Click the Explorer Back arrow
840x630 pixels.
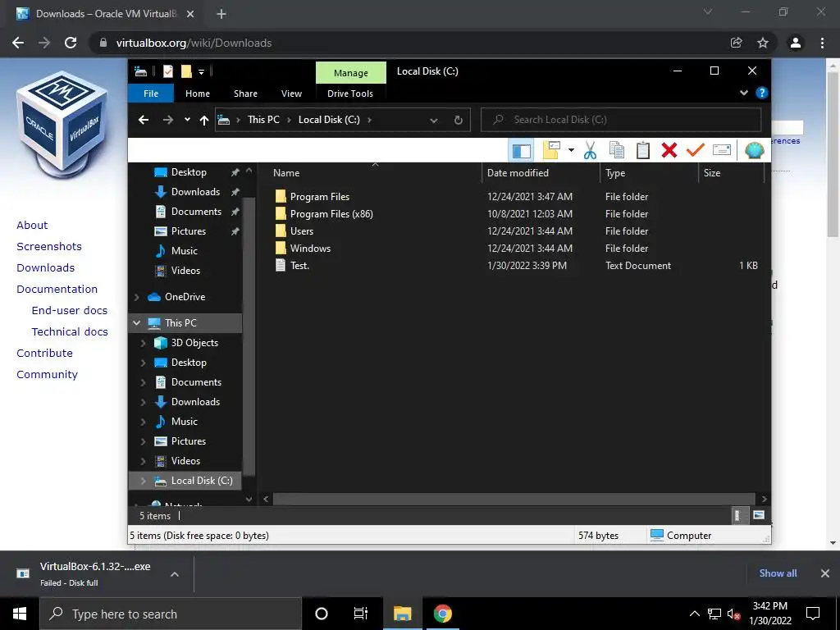click(143, 120)
